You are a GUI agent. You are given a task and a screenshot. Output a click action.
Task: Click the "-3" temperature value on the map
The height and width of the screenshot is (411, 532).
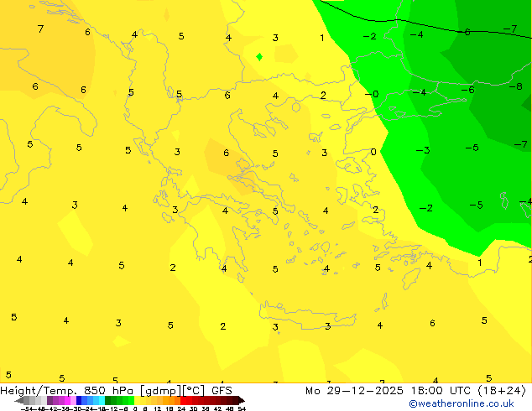(x=423, y=150)
